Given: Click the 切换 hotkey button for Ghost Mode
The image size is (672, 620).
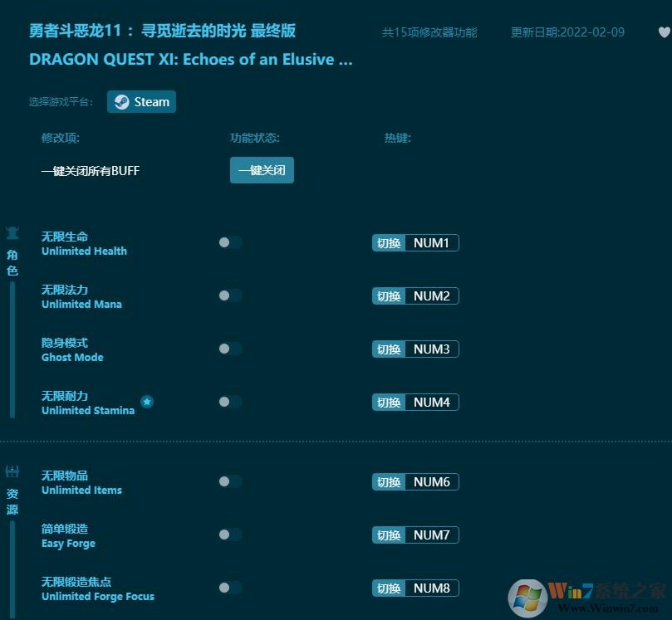Looking at the screenshot, I should [387, 349].
